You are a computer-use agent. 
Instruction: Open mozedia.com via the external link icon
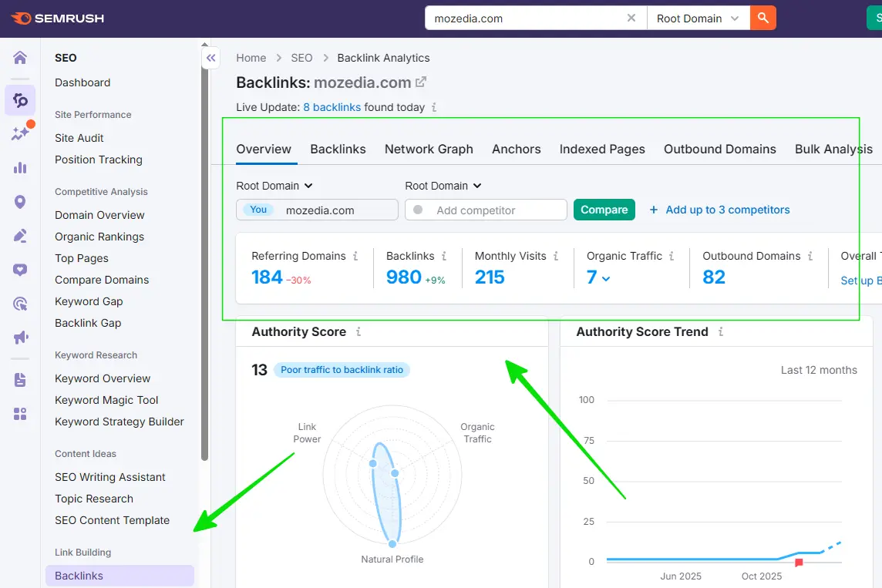[419, 82]
